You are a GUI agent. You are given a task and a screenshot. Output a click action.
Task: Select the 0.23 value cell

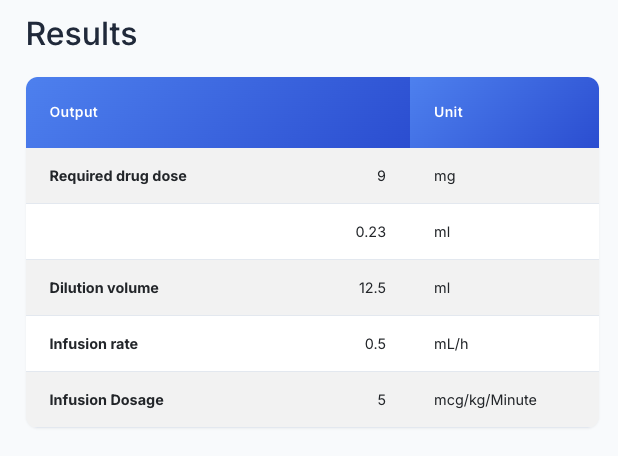pyautogui.click(x=370, y=232)
